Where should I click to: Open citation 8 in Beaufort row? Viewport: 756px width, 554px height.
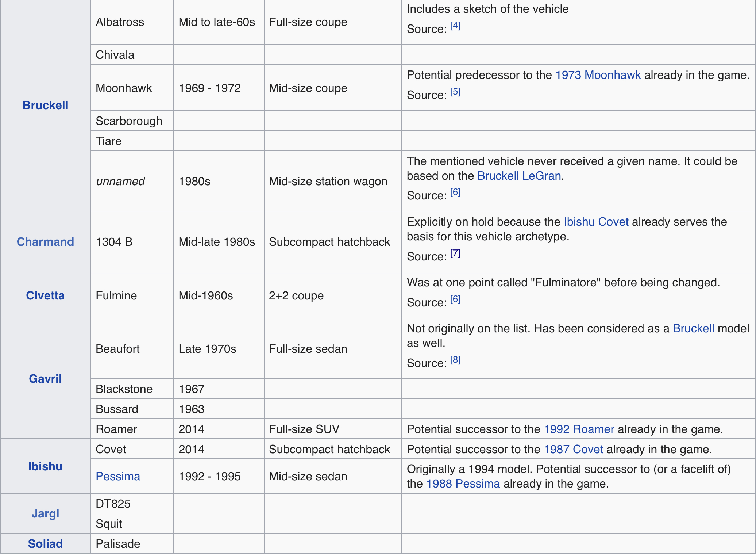[x=455, y=360]
